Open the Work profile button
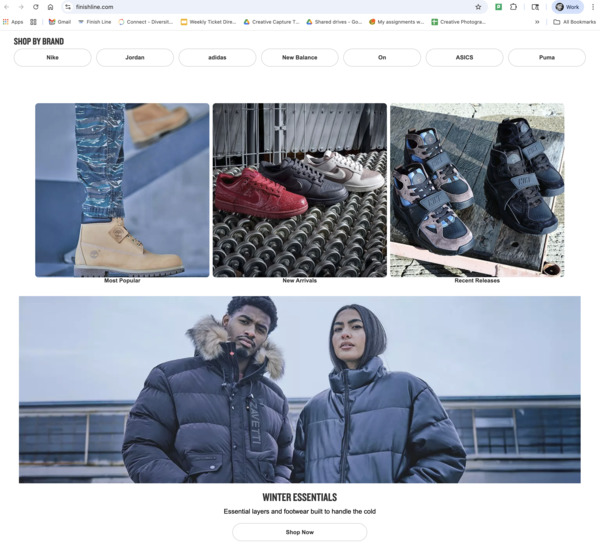600x547 pixels. tap(567, 7)
